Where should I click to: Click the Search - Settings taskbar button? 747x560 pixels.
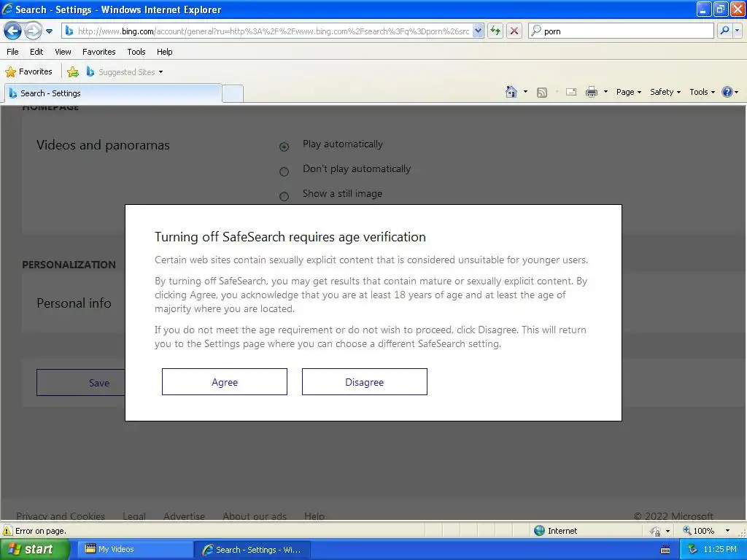coord(252,550)
